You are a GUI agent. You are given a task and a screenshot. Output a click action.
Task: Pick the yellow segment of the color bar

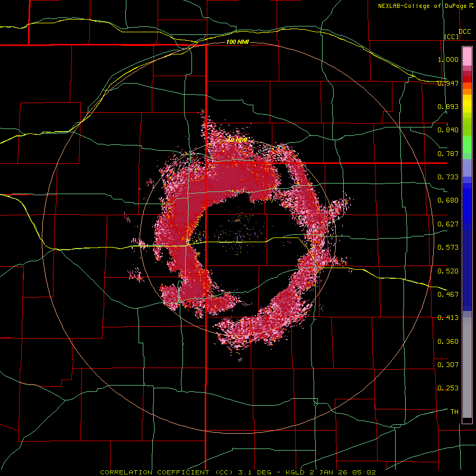click(x=467, y=106)
